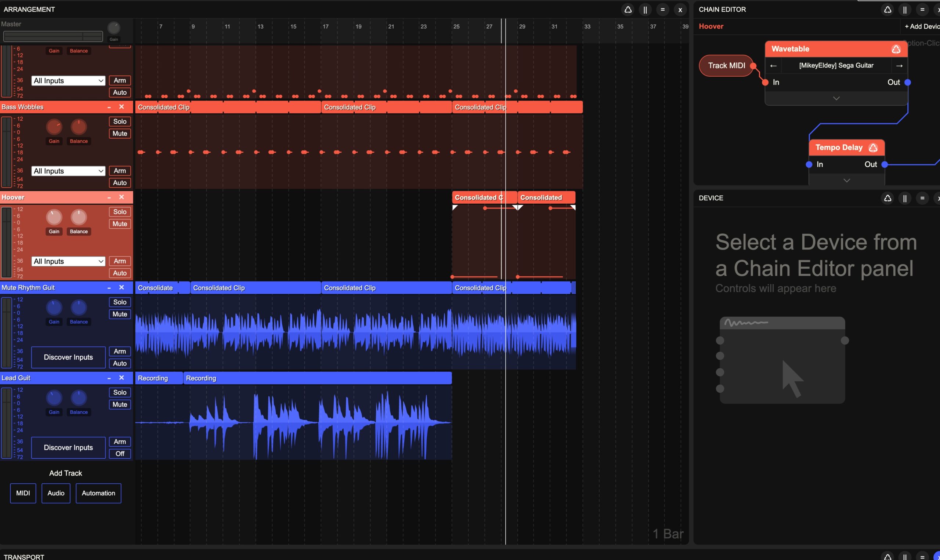Minimize the Hoover track
Image resolution: width=940 pixels, height=560 pixels.
pyautogui.click(x=109, y=197)
